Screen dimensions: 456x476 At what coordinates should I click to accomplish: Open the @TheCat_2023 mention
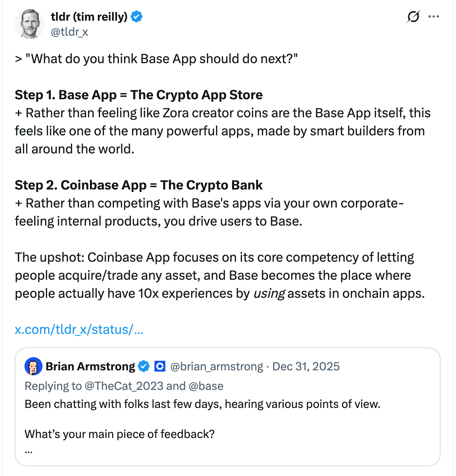[124, 386]
